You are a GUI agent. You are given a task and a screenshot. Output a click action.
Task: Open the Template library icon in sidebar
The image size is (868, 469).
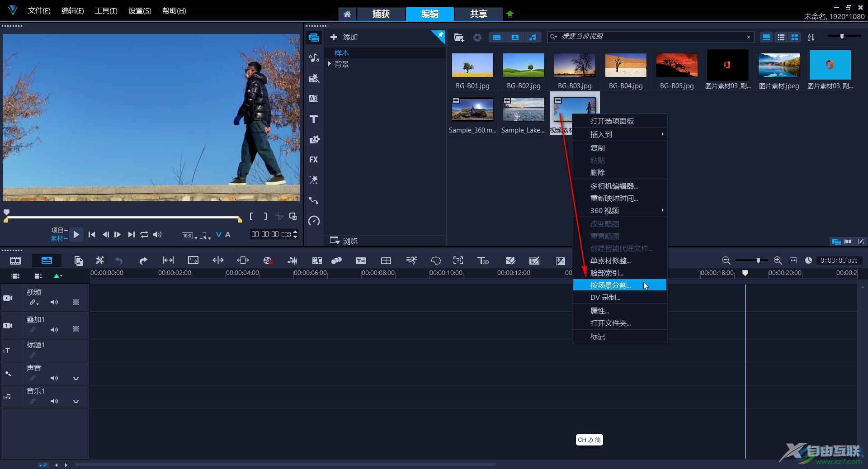pos(314,78)
